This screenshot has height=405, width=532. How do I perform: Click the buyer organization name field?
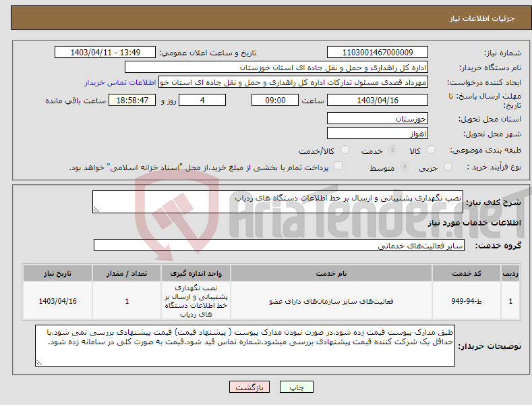[276, 67]
